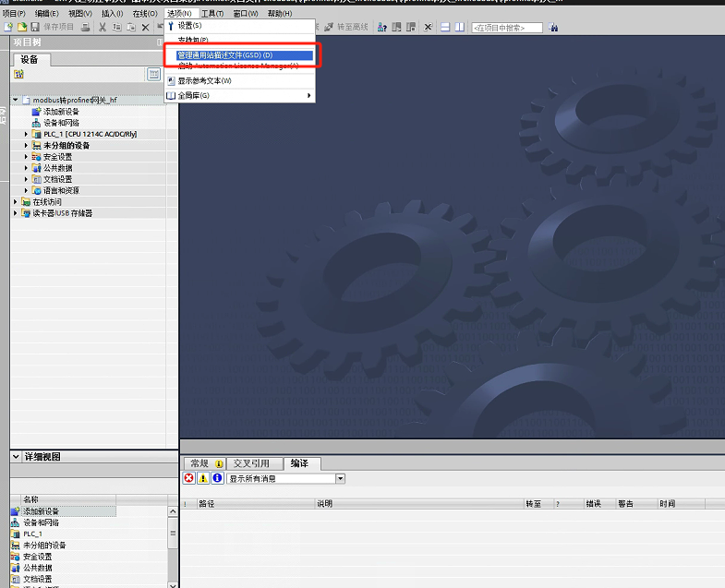Click the Delete X toolbar icon
Image resolution: width=725 pixels, height=588 pixels.
[145, 28]
